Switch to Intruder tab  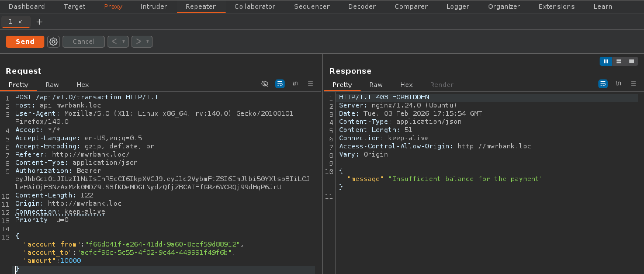pos(154,6)
